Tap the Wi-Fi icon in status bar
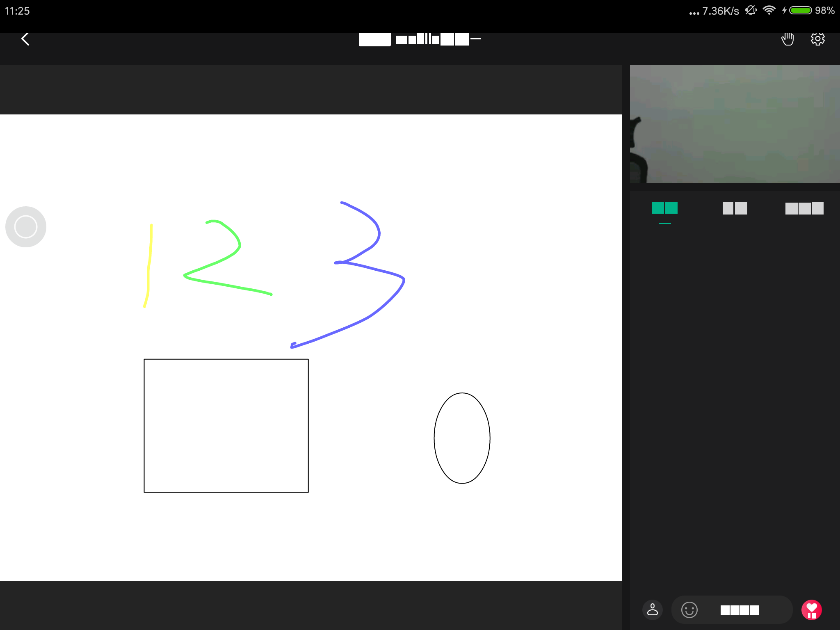 pyautogui.click(x=769, y=10)
